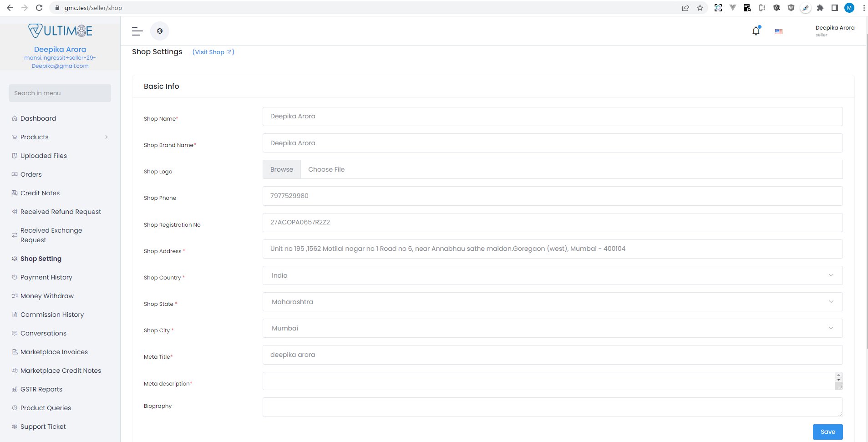Reload the page in browser
This screenshot has width=868, height=442.
click(39, 8)
